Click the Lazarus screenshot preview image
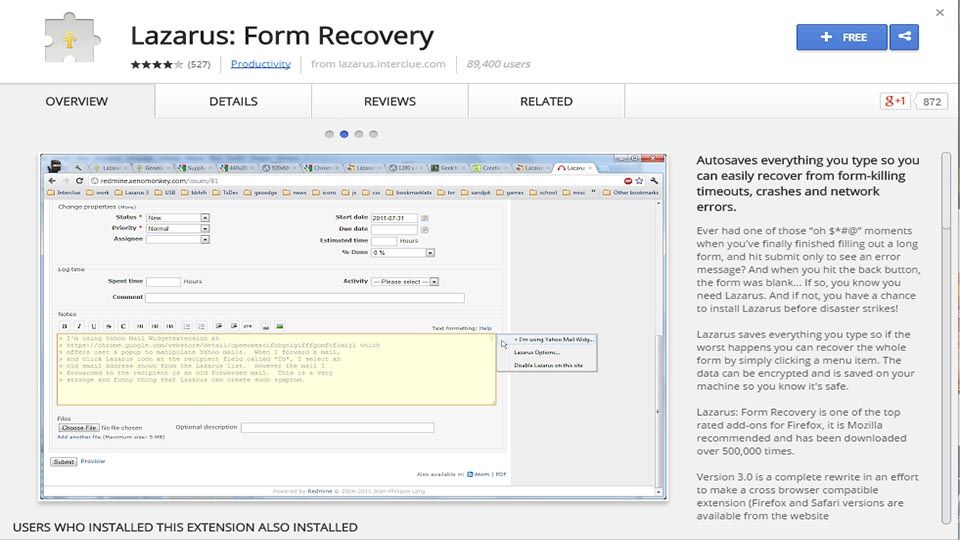The width and height of the screenshot is (960, 540). (353, 327)
